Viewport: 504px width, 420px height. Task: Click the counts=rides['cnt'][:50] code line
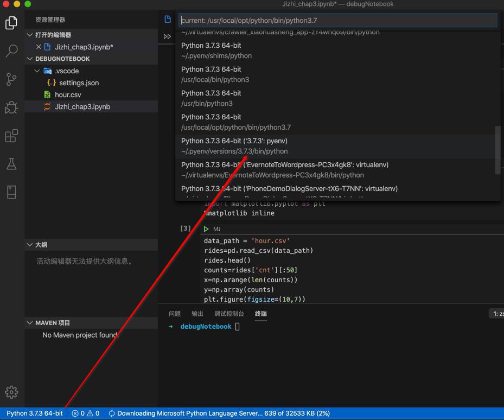coord(251,270)
